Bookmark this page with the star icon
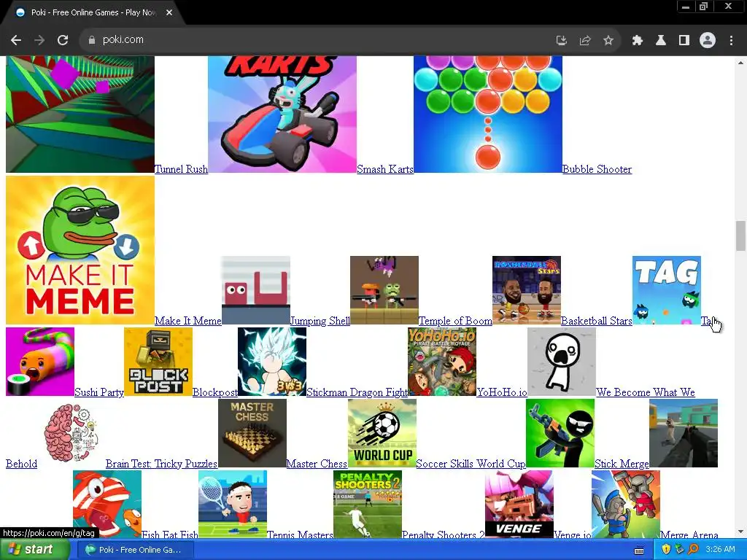This screenshot has width=747, height=560. (608, 41)
